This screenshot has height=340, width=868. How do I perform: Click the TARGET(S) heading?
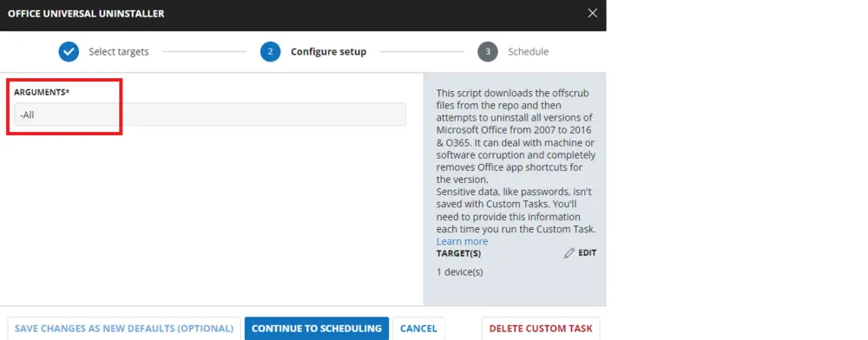pyautogui.click(x=458, y=254)
